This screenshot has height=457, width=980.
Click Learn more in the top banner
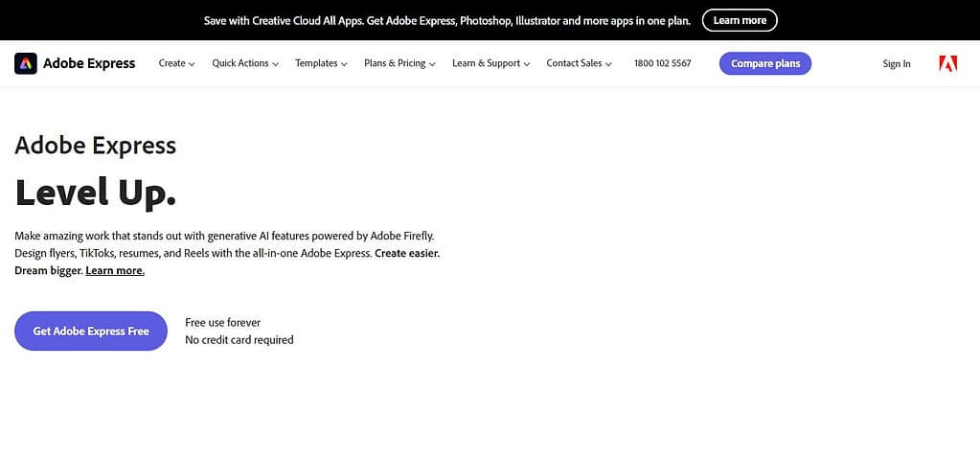tap(740, 20)
